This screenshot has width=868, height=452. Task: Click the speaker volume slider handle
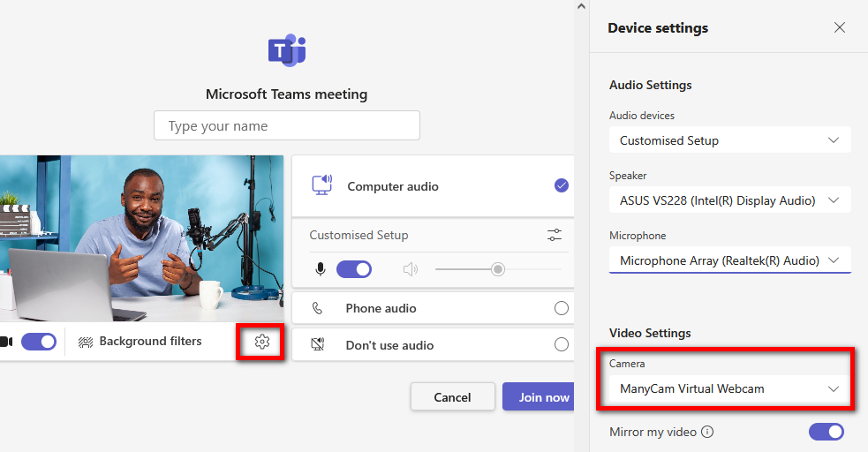(x=498, y=269)
